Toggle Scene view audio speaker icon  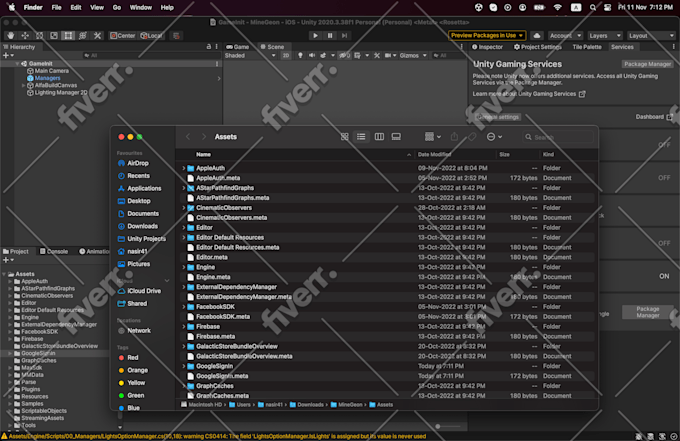(312, 56)
